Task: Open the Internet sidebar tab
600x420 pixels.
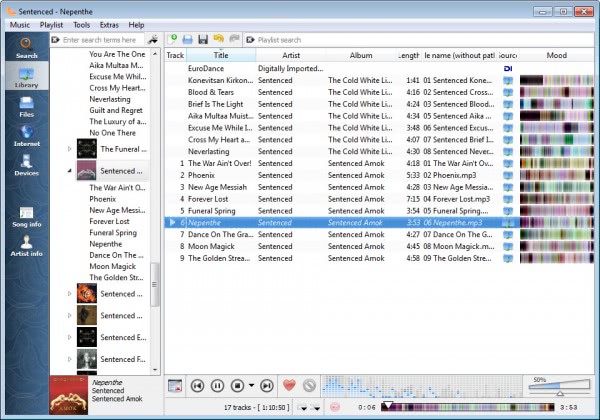Action: (x=27, y=135)
